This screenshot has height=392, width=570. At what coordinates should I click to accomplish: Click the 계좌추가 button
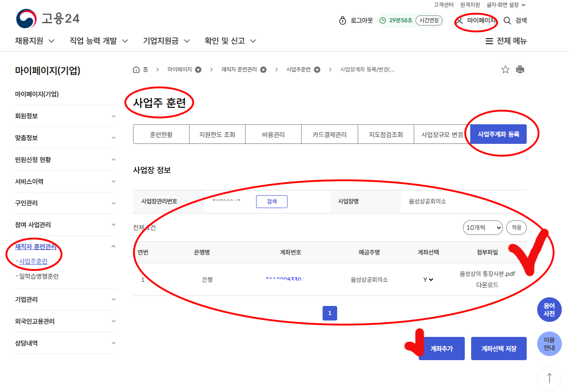pyautogui.click(x=442, y=349)
